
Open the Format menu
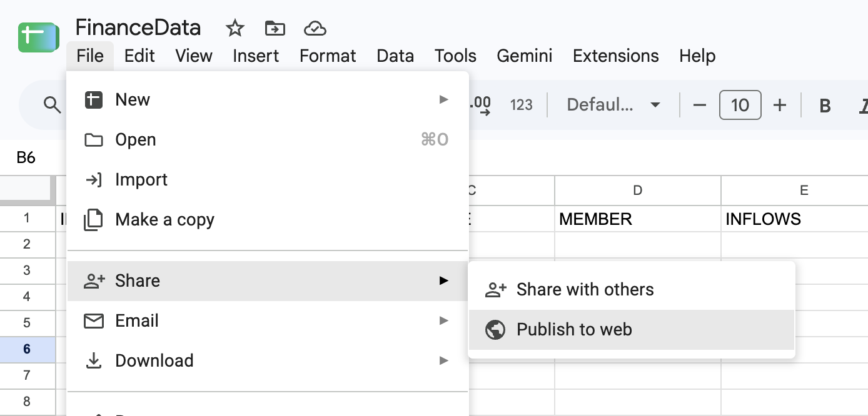[328, 56]
